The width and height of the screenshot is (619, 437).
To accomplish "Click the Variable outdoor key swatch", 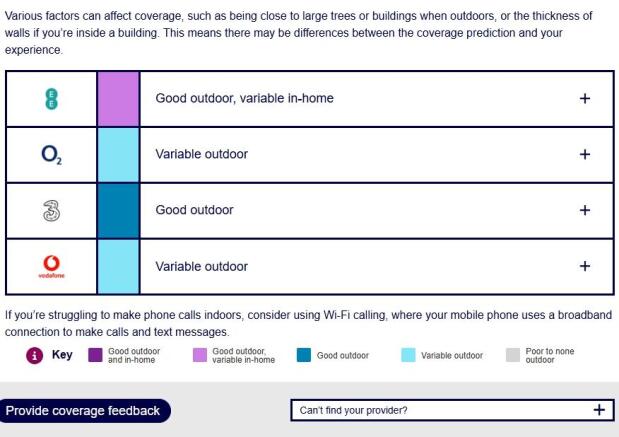I will point(408,355).
